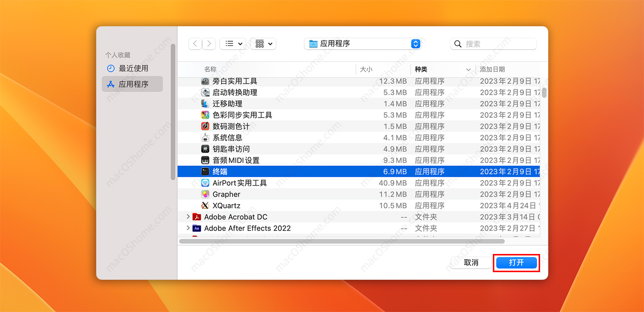Open the grouping options dropdown
The height and width of the screenshot is (312, 644).
point(263,43)
